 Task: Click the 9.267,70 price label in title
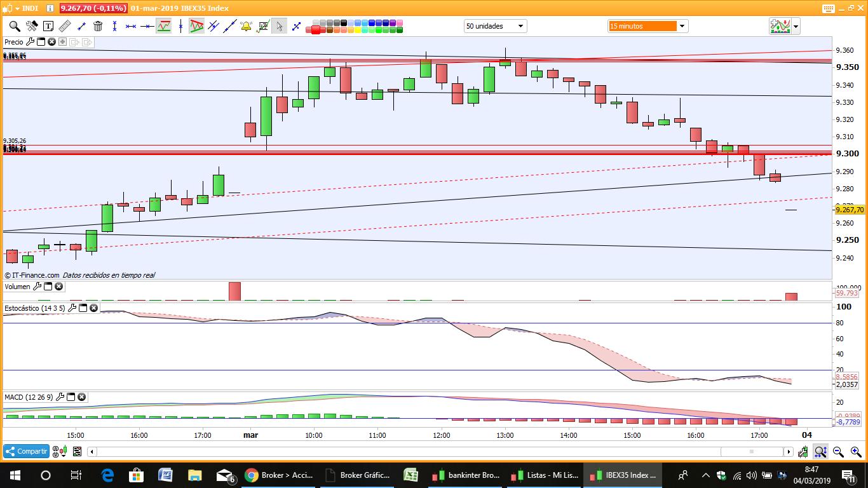tap(93, 8)
